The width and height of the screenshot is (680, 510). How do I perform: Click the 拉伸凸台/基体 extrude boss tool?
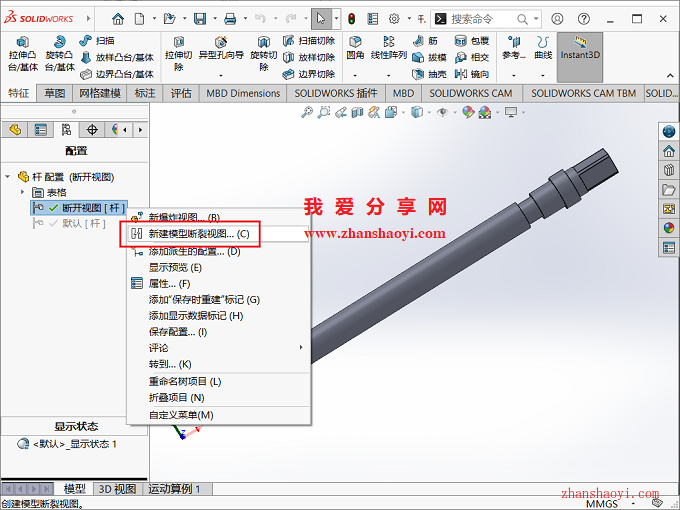pos(22,53)
